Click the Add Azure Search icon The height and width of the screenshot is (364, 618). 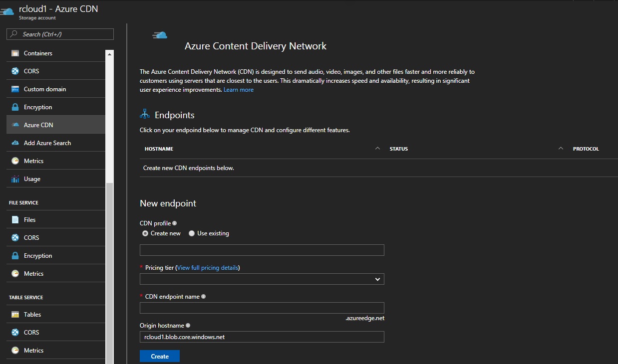click(x=15, y=143)
